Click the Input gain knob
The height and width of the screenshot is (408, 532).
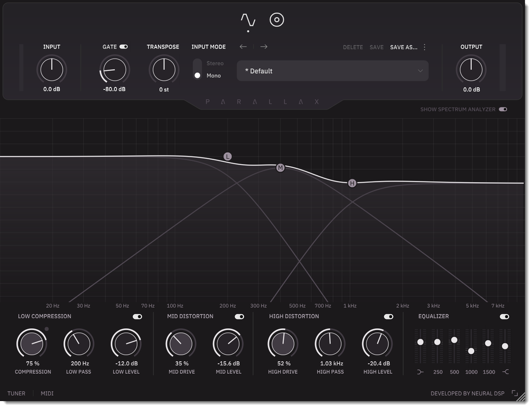coord(52,70)
